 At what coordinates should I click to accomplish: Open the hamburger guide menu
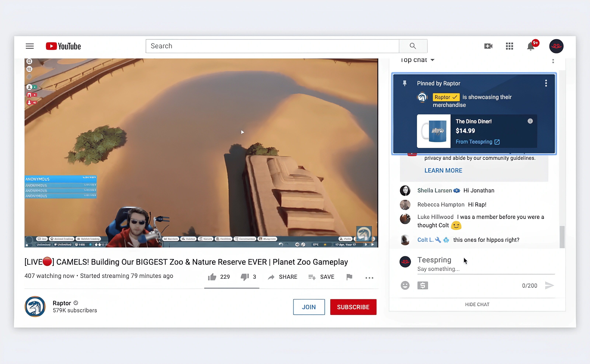(x=30, y=46)
